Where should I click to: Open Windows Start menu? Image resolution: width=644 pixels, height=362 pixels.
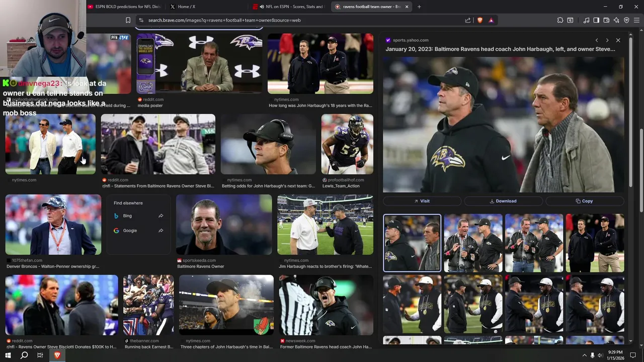pyautogui.click(x=8, y=355)
